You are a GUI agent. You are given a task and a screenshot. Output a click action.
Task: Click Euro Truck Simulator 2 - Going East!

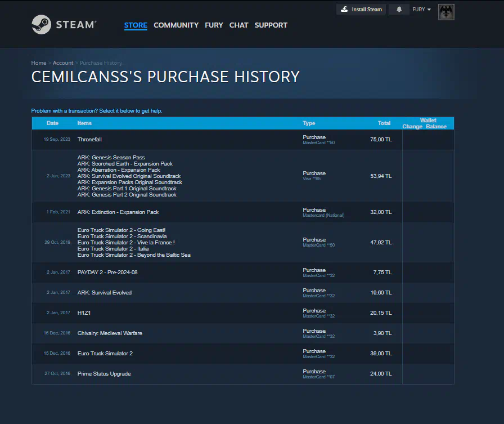[121, 230]
